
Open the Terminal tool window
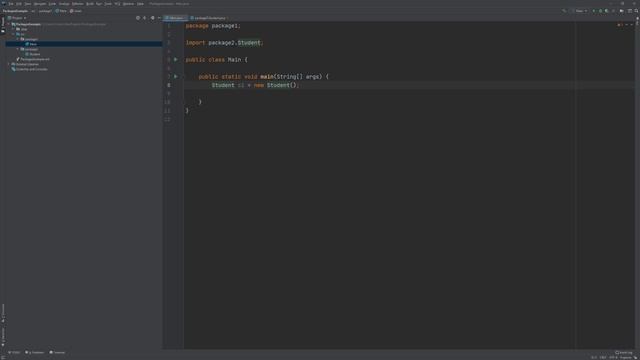(x=57, y=352)
